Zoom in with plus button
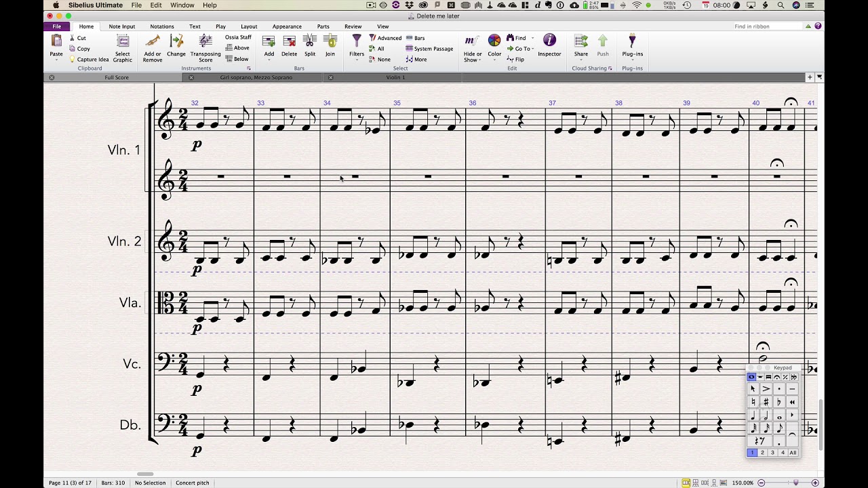This screenshot has width=868, height=488. click(815, 483)
